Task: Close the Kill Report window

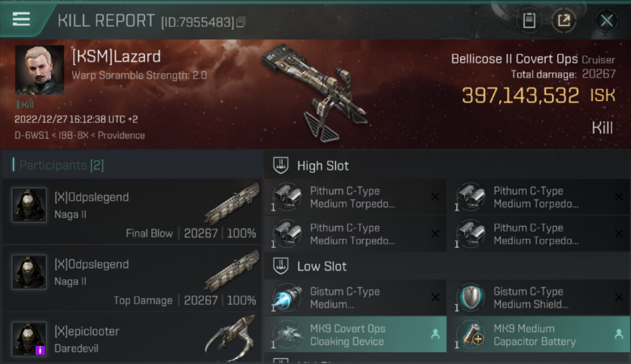Action: [607, 21]
